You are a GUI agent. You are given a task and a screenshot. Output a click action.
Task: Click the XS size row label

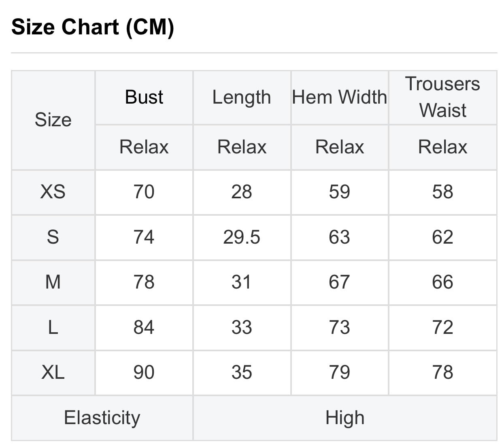[x=53, y=192]
